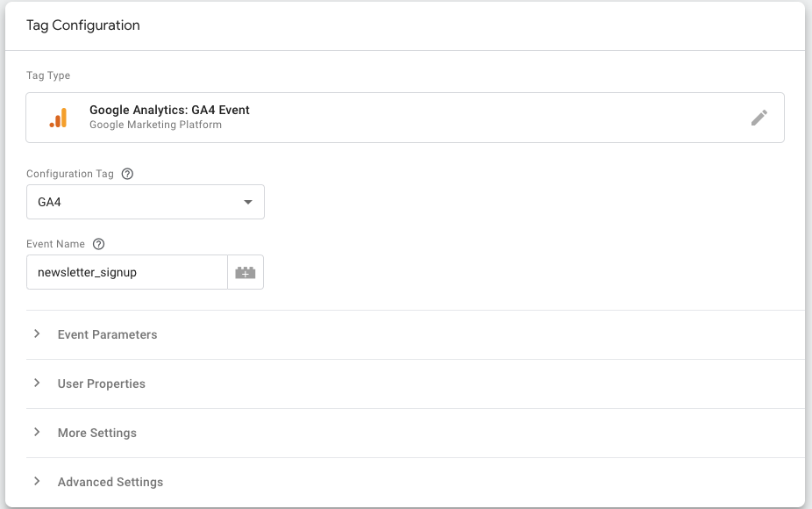The image size is (812, 509).
Task: Click the newsletter_signup Event Name field
Action: pyautogui.click(x=127, y=273)
